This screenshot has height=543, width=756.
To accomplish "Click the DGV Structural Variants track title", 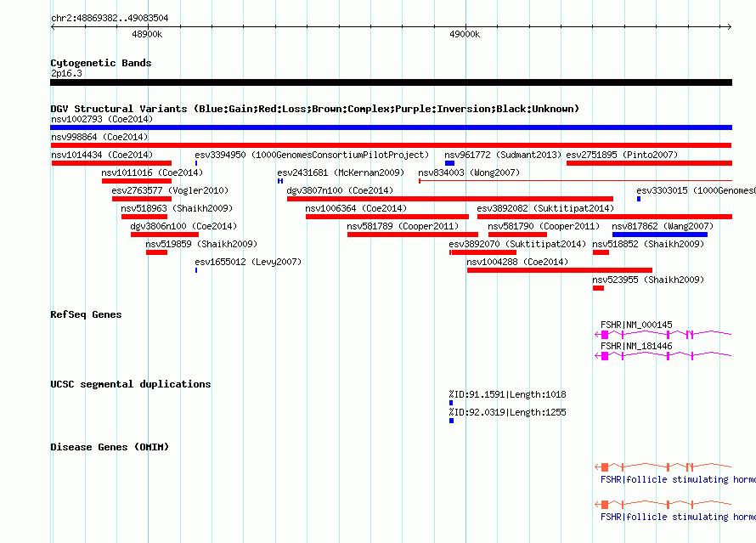I will coord(315,109).
